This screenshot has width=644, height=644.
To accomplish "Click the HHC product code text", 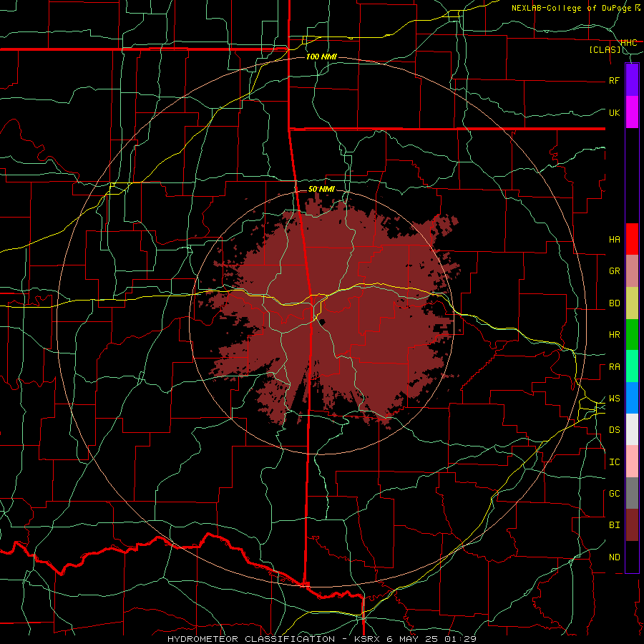I will click(628, 43).
